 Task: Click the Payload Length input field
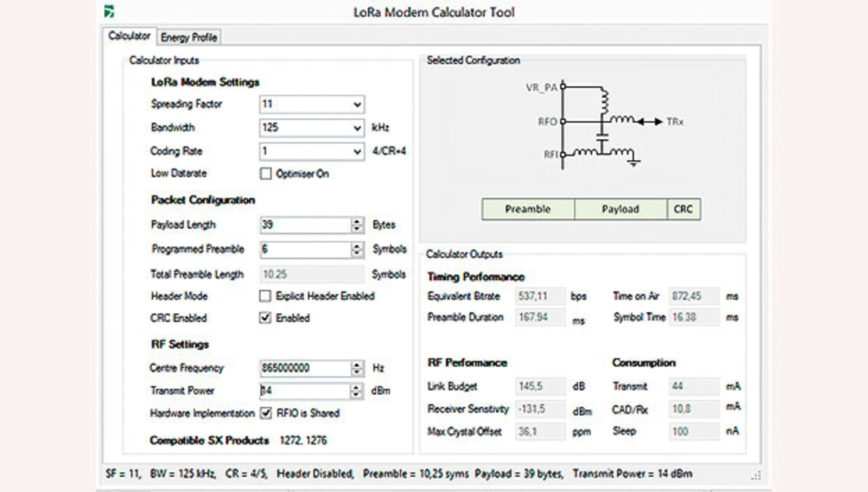point(305,225)
